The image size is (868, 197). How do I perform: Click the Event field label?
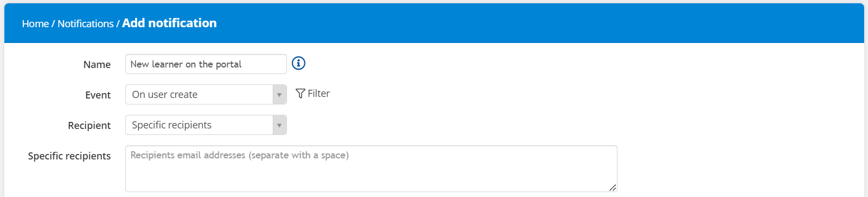tap(98, 95)
